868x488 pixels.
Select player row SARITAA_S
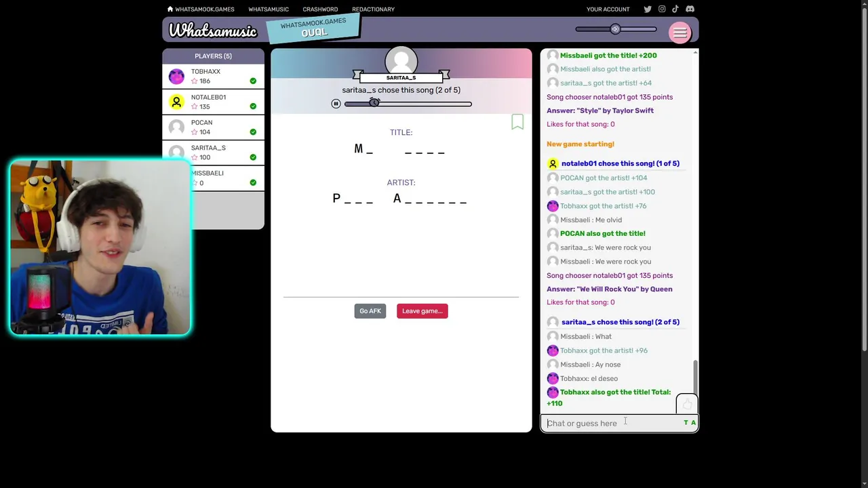tap(213, 152)
